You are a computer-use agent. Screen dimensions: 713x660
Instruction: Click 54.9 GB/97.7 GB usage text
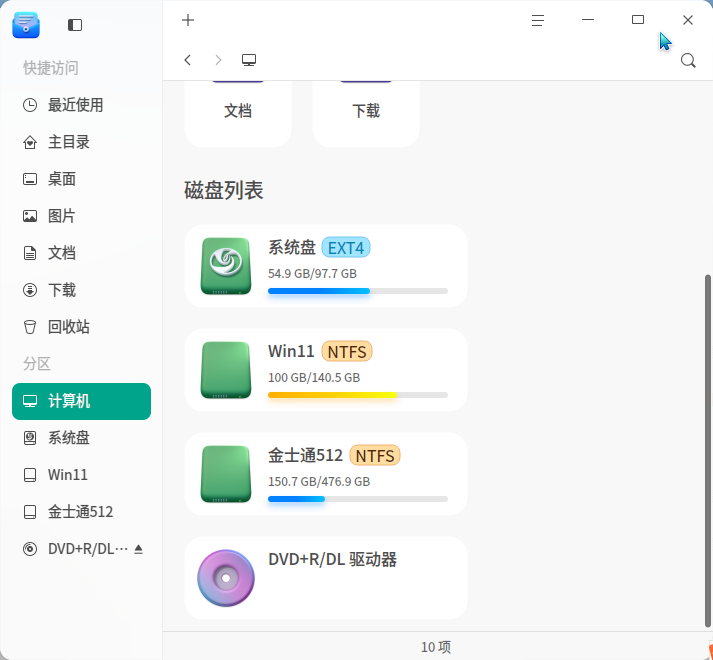click(312, 273)
